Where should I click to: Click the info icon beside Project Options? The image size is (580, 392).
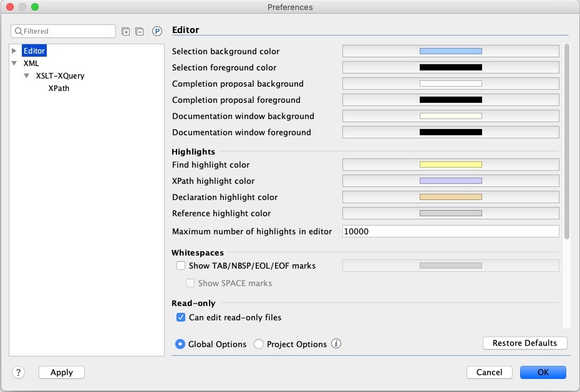click(x=336, y=344)
